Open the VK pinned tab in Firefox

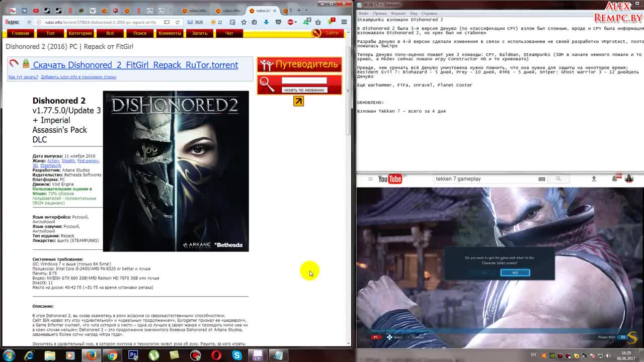click(24, 11)
